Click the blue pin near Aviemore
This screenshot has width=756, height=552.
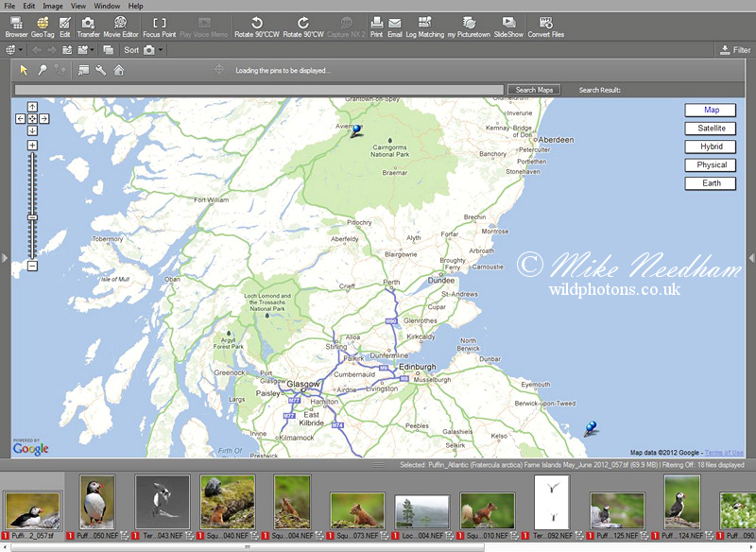click(x=356, y=132)
